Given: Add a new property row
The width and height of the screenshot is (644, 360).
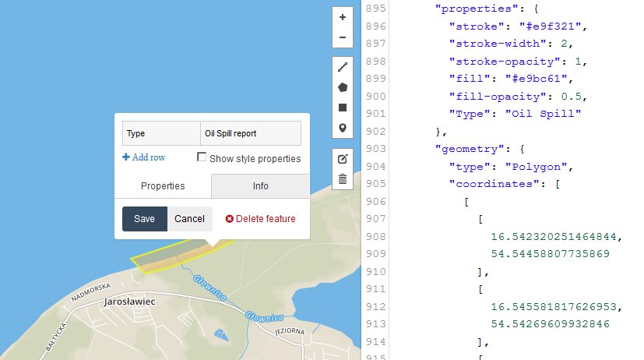Looking at the screenshot, I should (144, 157).
